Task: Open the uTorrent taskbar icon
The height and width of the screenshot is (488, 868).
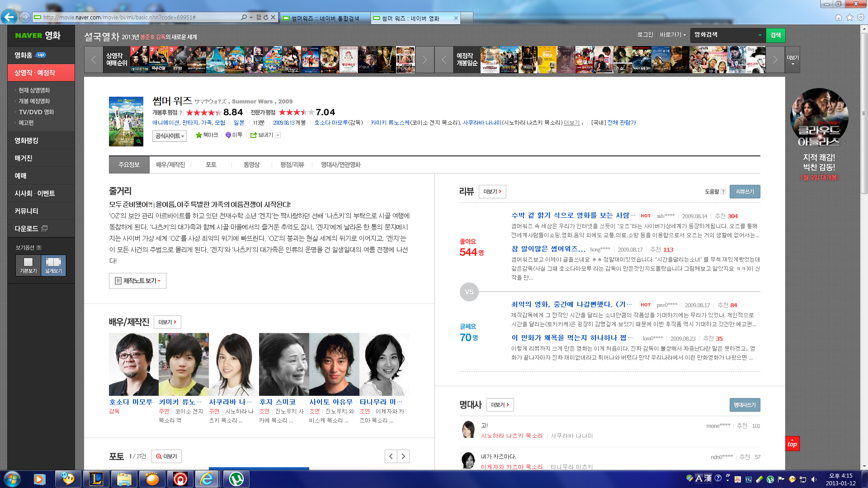Action: [236, 479]
